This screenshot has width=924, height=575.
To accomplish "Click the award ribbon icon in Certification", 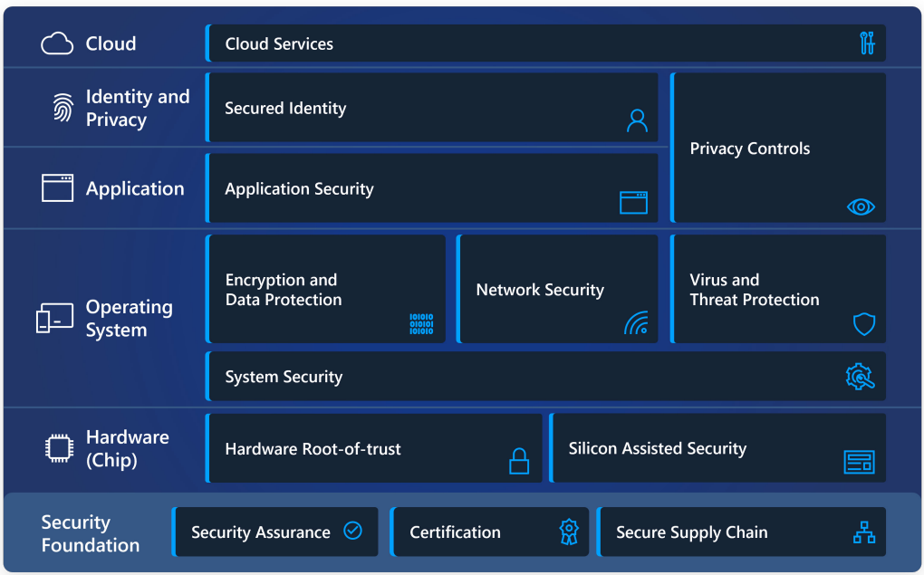I will [x=568, y=532].
